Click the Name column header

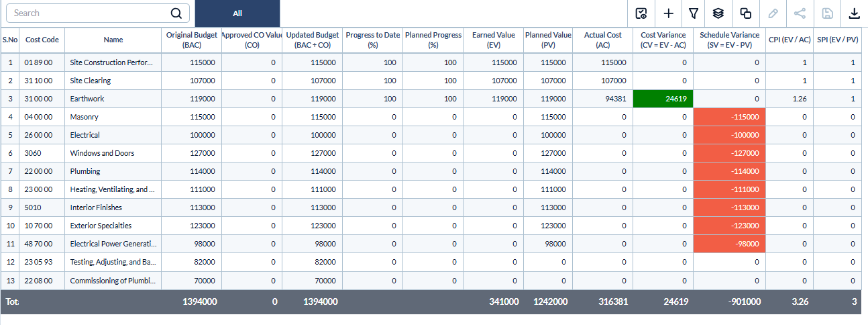[113, 40]
